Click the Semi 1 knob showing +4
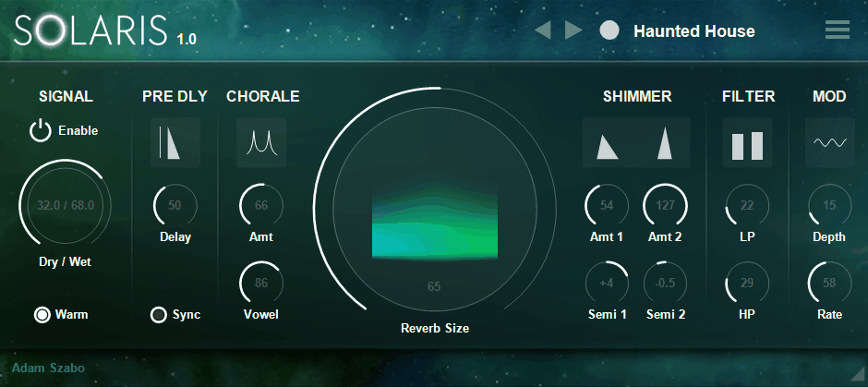 [608, 283]
